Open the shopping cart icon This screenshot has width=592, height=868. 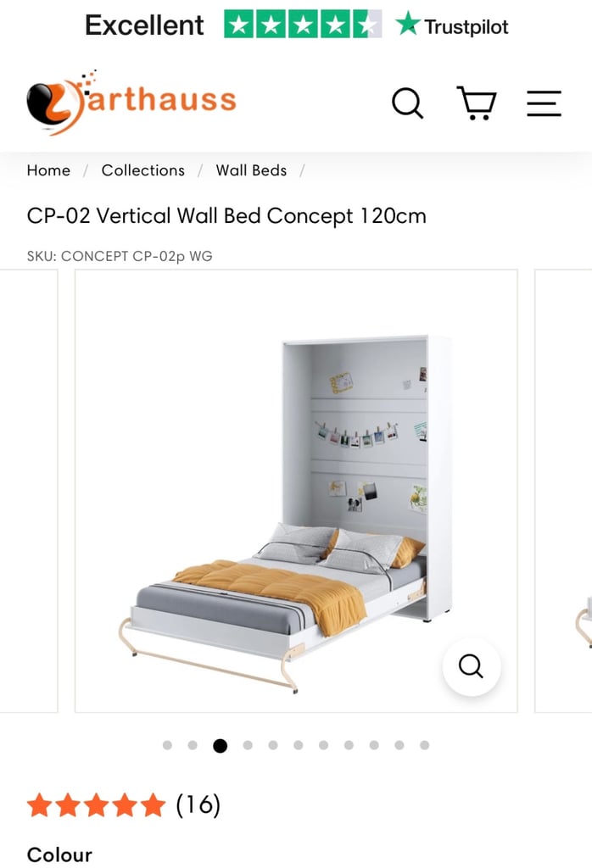(477, 103)
